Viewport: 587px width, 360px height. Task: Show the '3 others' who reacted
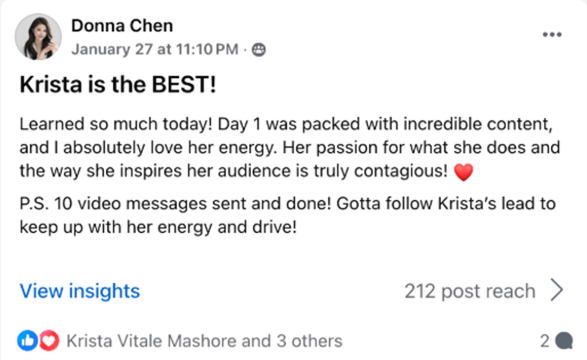pos(309,341)
